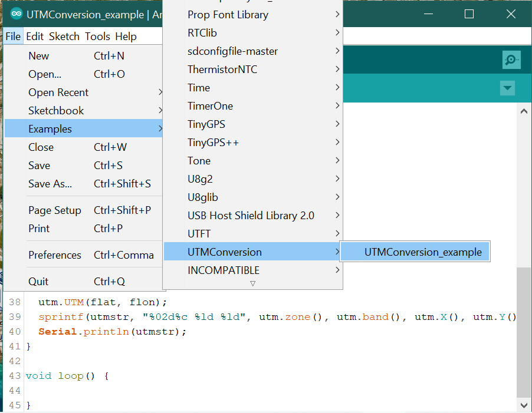This screenshot has height=413, width=532.
Task: Open the Sketch menu
Action: tap(64, 37)
